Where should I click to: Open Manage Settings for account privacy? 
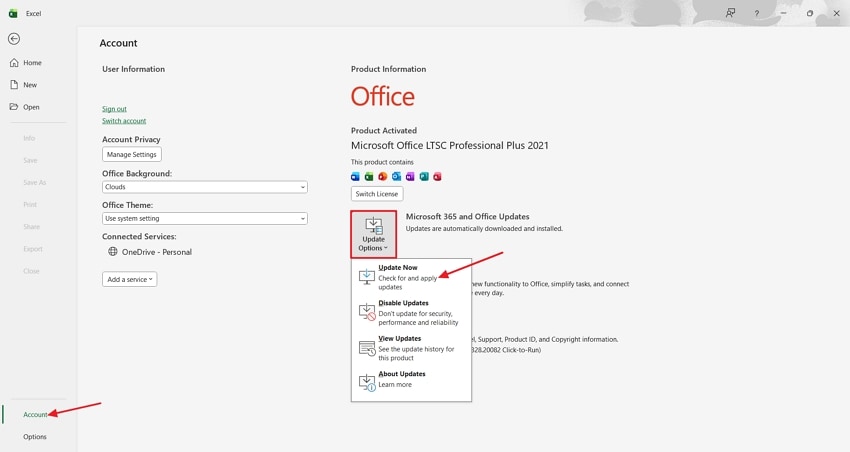[132, 154]
